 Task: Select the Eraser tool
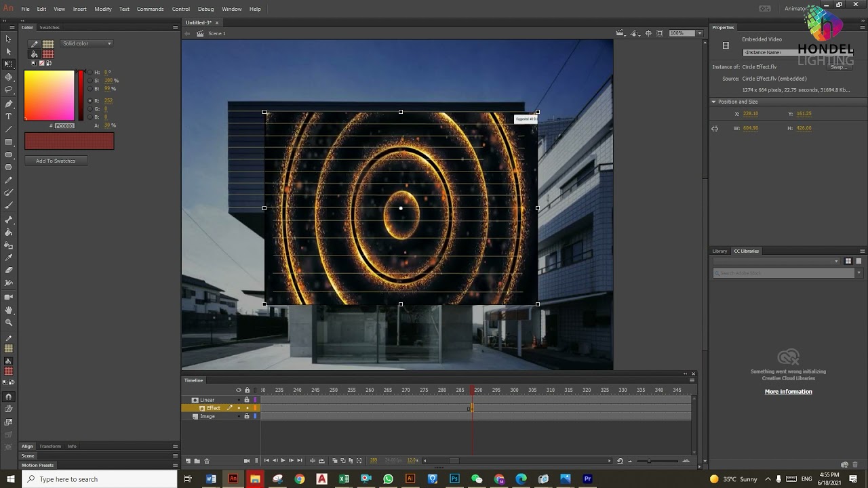point(9,271)
